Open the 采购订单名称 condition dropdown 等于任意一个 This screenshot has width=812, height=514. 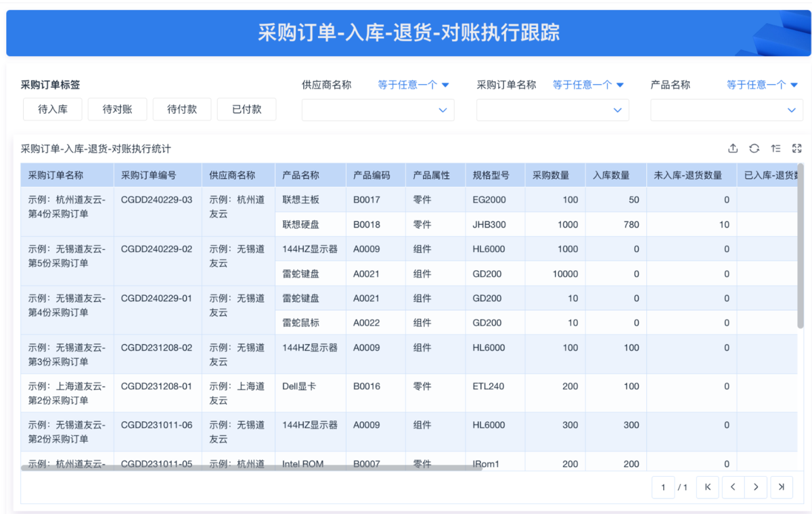[x=588, y=85]
